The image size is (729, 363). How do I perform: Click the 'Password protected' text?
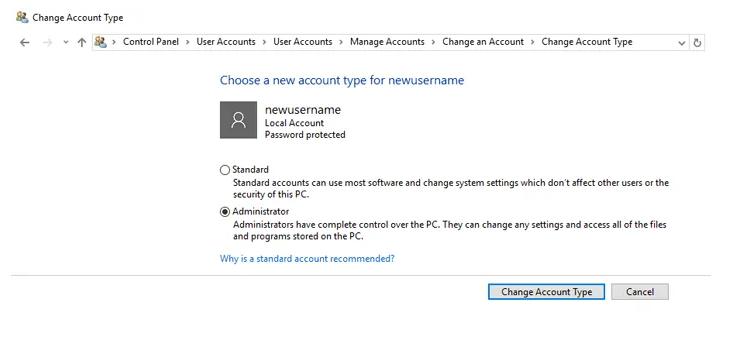tap(305, 135)
